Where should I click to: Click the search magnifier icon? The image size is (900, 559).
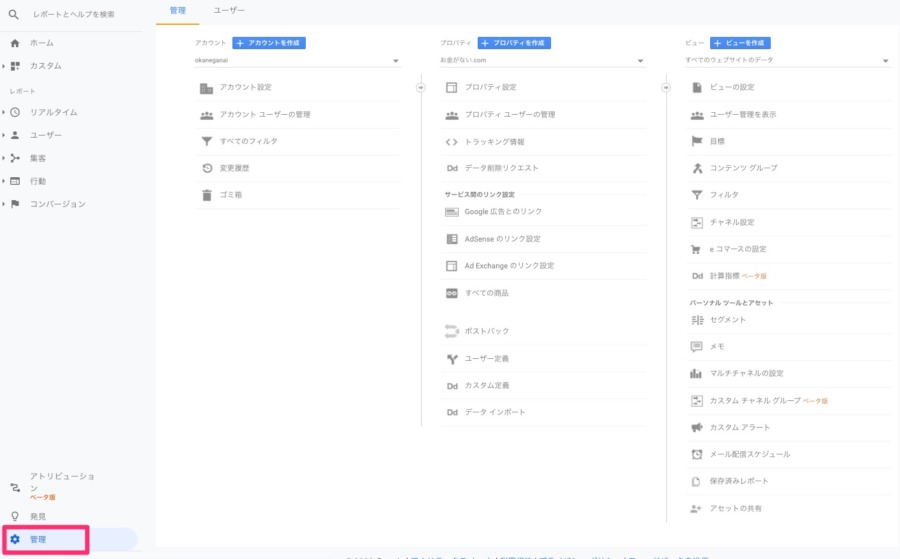coord(14,14)
